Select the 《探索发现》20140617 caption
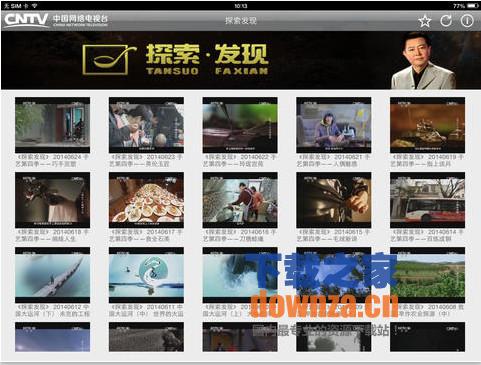 [x=146, y=235]
